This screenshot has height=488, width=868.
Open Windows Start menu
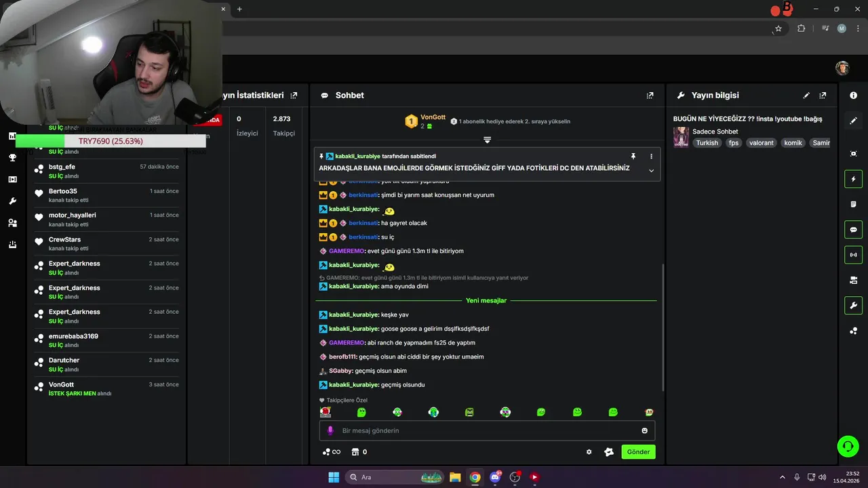tap(334, 477)
